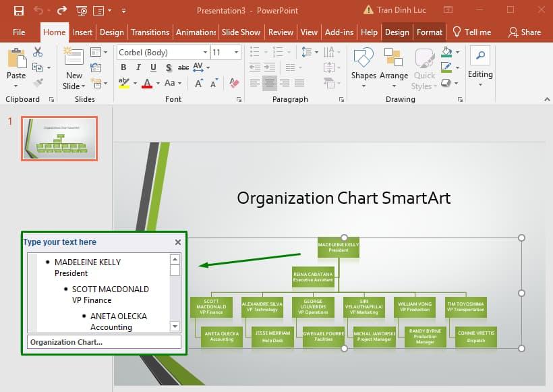553x392 pixels.
Task: Apply italic formatting in the Font group
Action: [x=138, y=67]
